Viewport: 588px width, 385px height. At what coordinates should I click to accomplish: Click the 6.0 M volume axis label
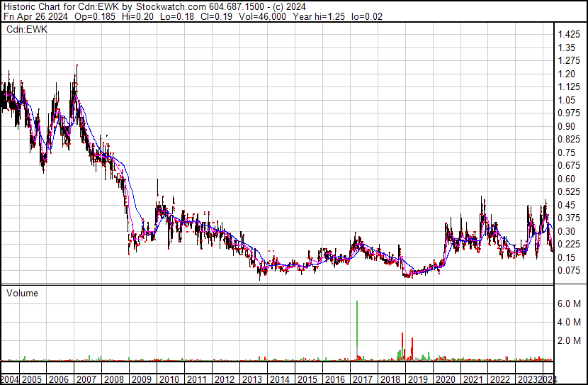pyautogui.click(x=569, y=303)
